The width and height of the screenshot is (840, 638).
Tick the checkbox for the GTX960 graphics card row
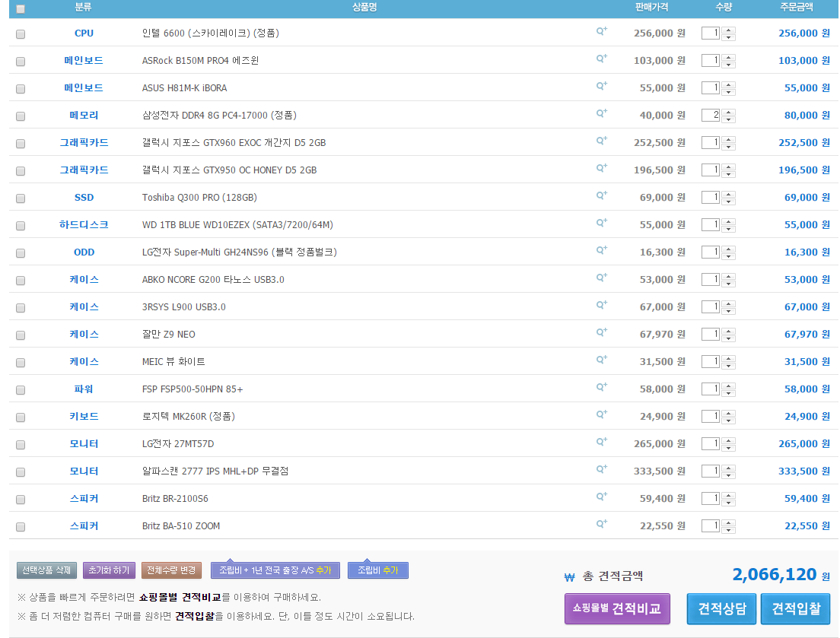tap(21, 144)
